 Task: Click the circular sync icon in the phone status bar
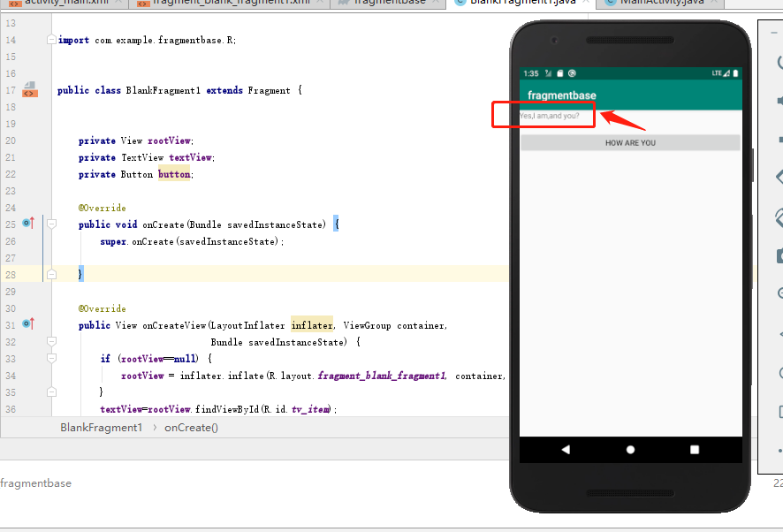(572, 73)
